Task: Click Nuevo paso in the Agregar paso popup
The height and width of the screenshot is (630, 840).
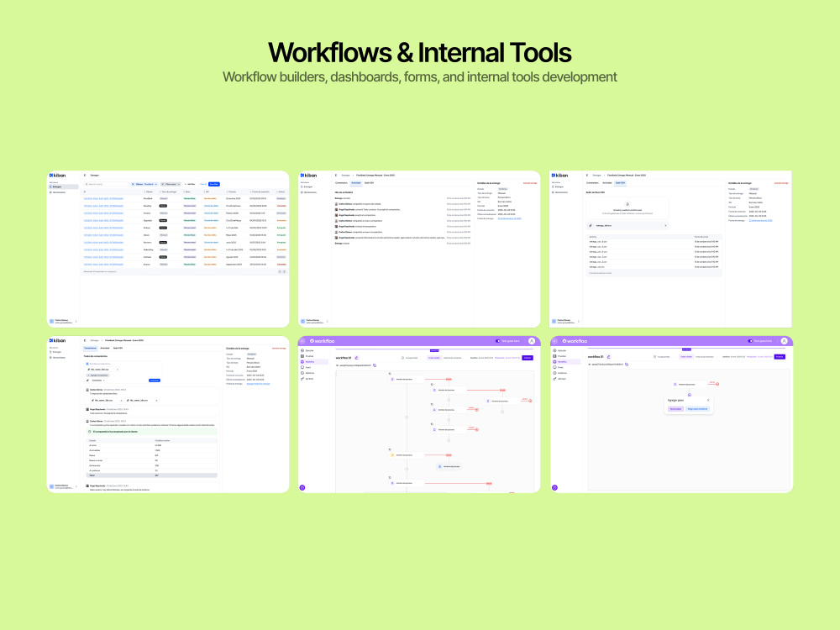Action: 675,409
